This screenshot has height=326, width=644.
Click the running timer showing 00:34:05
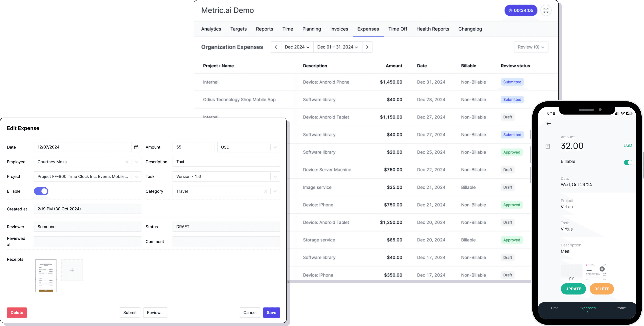click(521, 10)
